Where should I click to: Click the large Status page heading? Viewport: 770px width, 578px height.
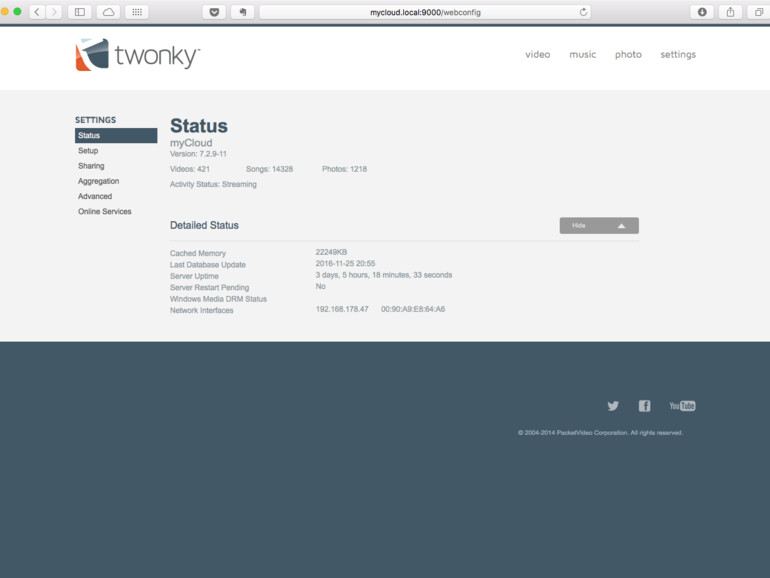click(199, 126)
